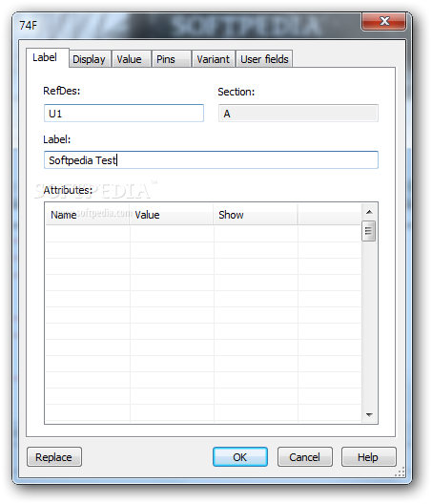Open the User fields tab
The height and width of the screenshot is (504, 432).
(264, 59)
